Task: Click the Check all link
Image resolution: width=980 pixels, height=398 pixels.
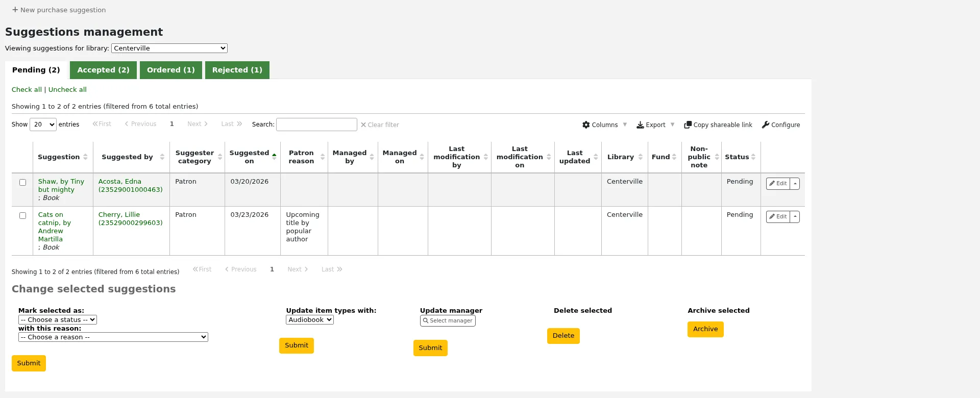Action: point(27,90)
